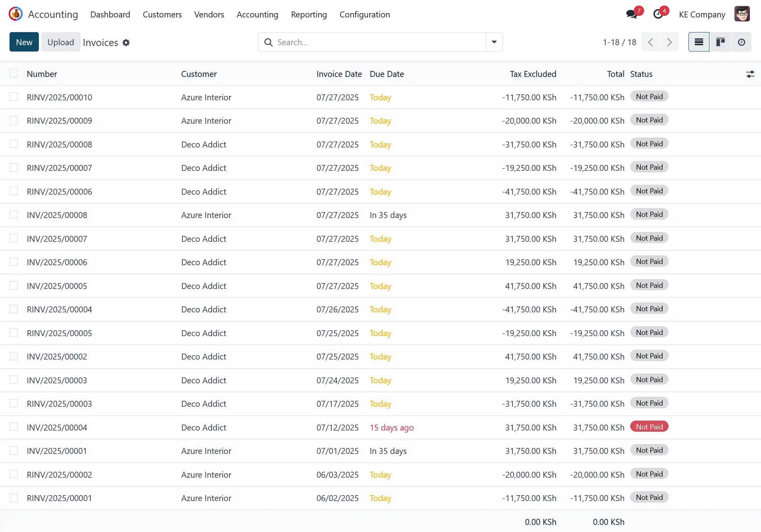Click the Invoices settings gear icon
The height and width of the screenshot is (532, 761).
[126, 42]
